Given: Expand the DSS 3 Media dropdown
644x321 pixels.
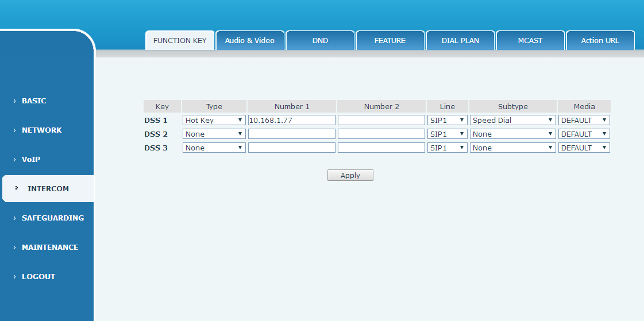Looking at the screenshot, I should (x=584, y=148).
